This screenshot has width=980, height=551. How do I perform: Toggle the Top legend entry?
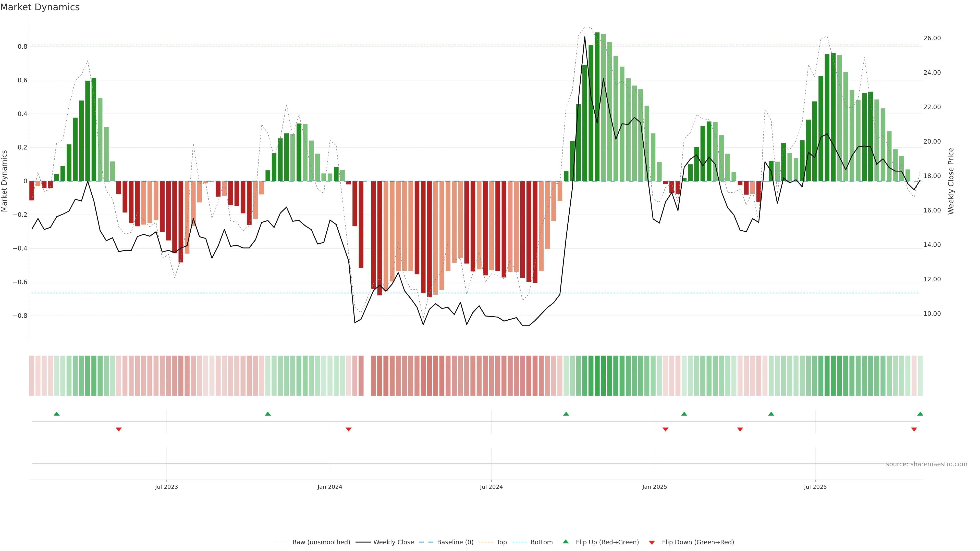click(501, 542)
